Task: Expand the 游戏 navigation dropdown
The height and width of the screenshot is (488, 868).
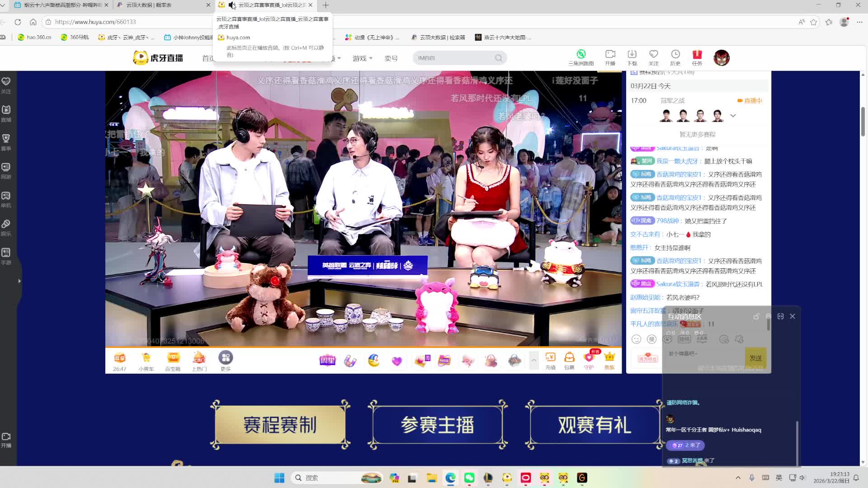Action: tap(362, 58)
